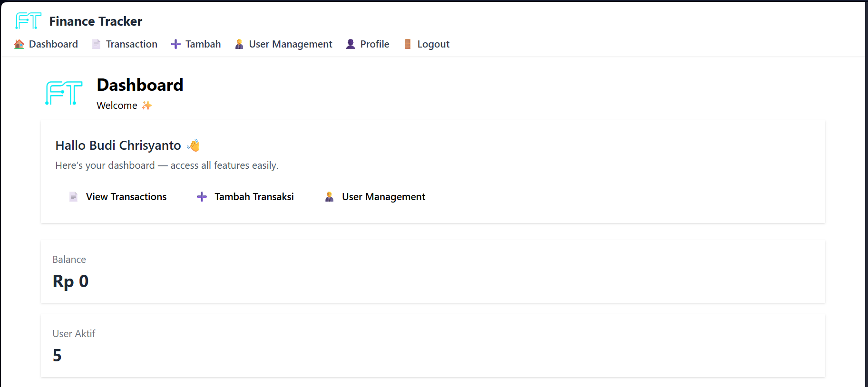This screenshot has width=868, height=387.
Task: Select the Tambah Transaksi shortcut text
Action: 254,197
